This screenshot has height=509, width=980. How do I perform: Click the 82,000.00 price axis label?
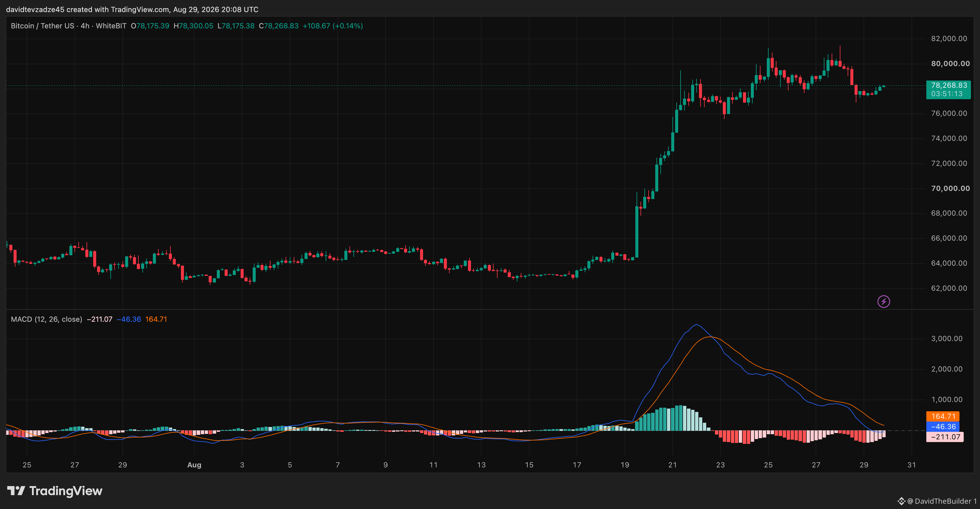[949, 38]
